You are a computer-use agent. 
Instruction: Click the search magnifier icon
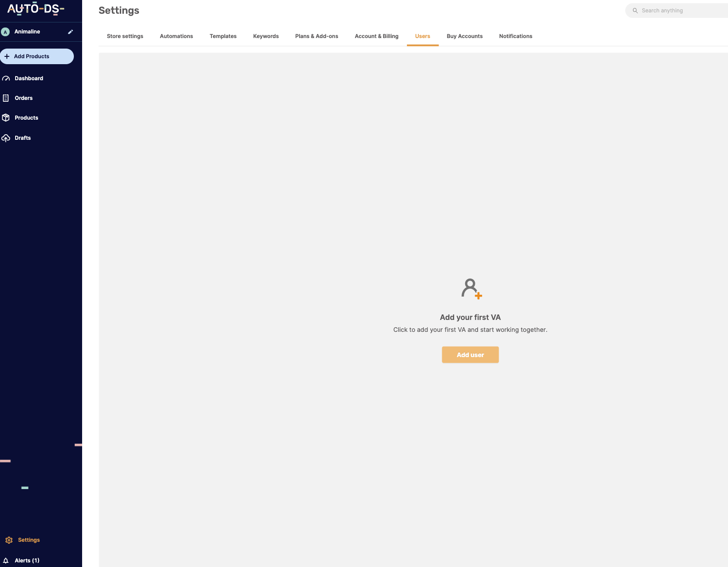[635, 11]
